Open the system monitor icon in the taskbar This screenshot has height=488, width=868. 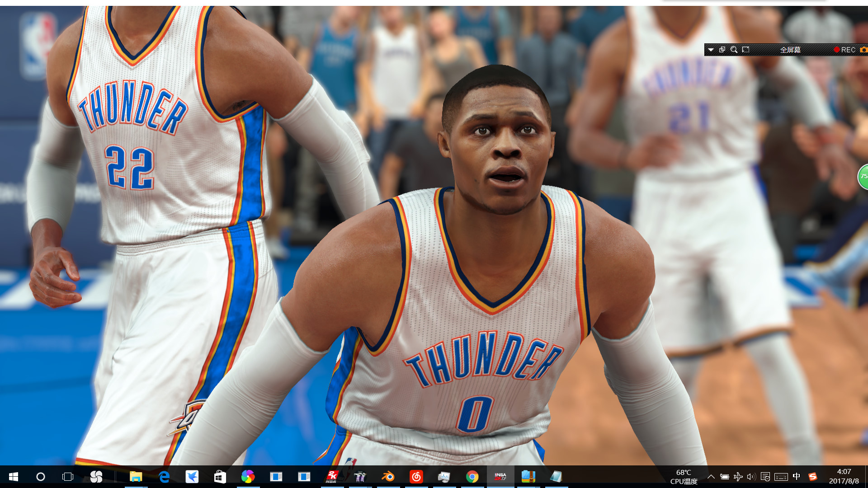444,477
